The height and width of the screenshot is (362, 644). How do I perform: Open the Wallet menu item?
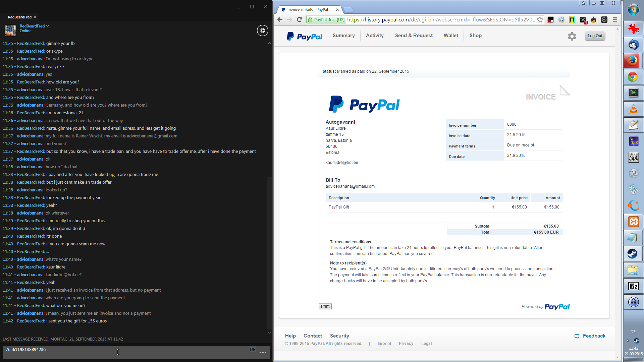[450, 36]
